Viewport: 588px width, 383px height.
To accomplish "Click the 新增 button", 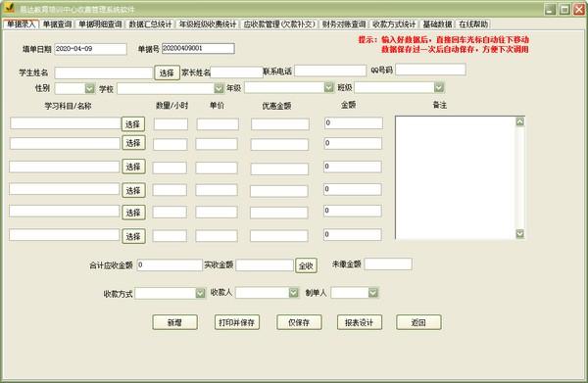I will click(174, 322).
